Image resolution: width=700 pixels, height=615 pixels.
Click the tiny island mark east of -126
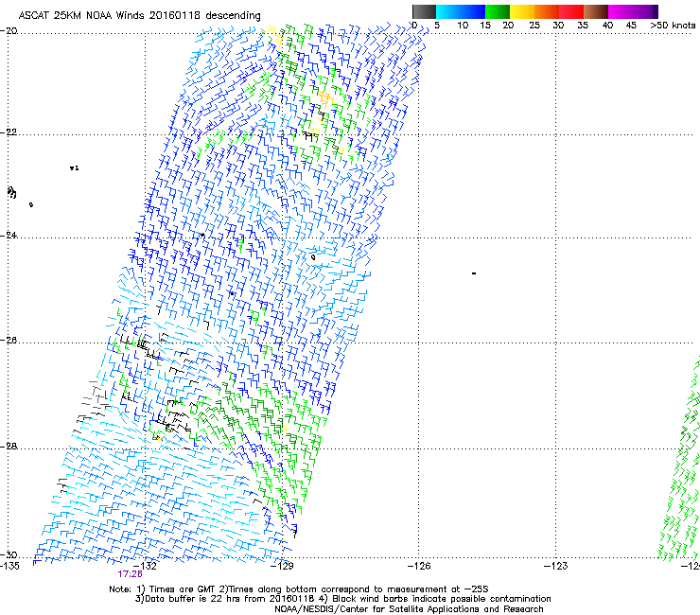point(474,272)
